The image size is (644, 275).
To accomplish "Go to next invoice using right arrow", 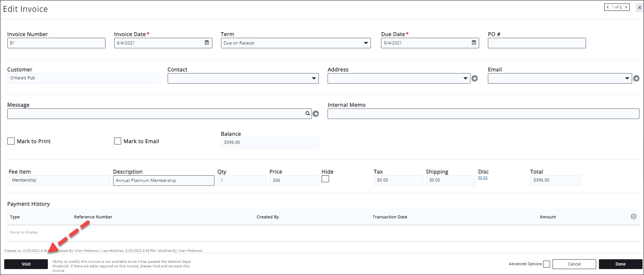I will (x=626, y=7).
